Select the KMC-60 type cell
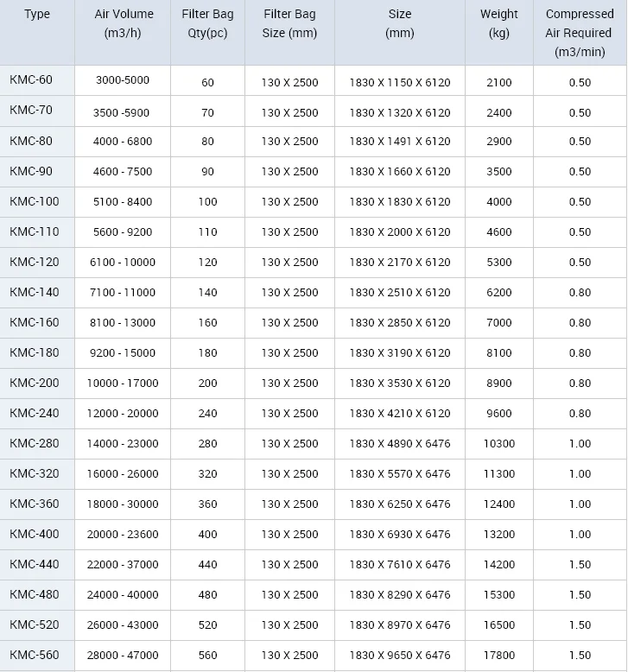The height and width of the screenshot is (672, 628). click(31, 80)
